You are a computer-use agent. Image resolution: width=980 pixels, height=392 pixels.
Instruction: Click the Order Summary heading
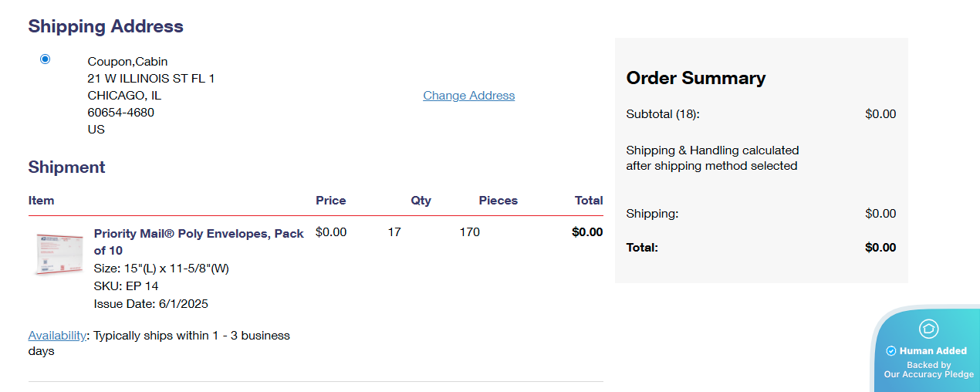coord(695,78)
